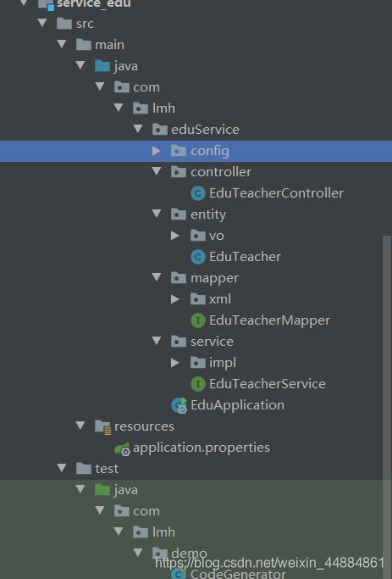The image size is (392, 579).
Task: Expand the config package
Action: 157,151
